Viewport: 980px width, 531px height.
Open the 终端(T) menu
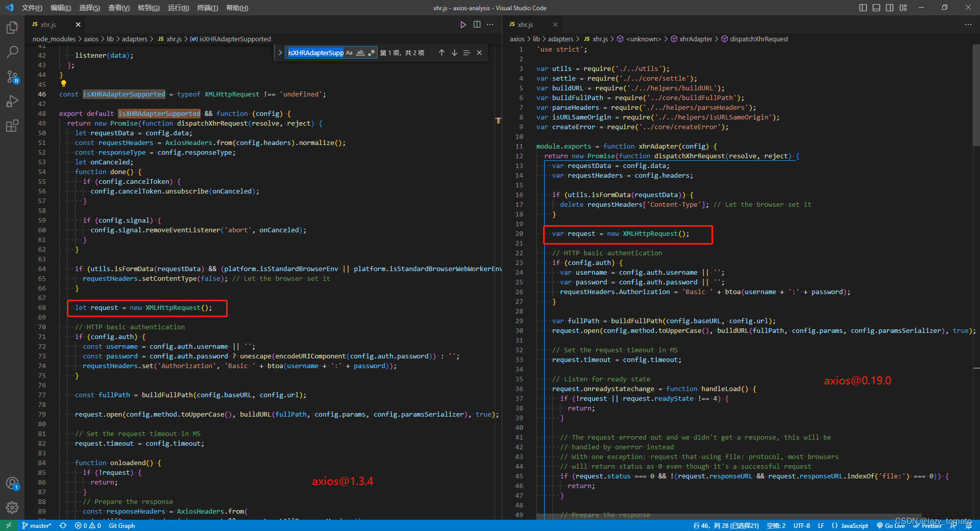tap(208, 8)
